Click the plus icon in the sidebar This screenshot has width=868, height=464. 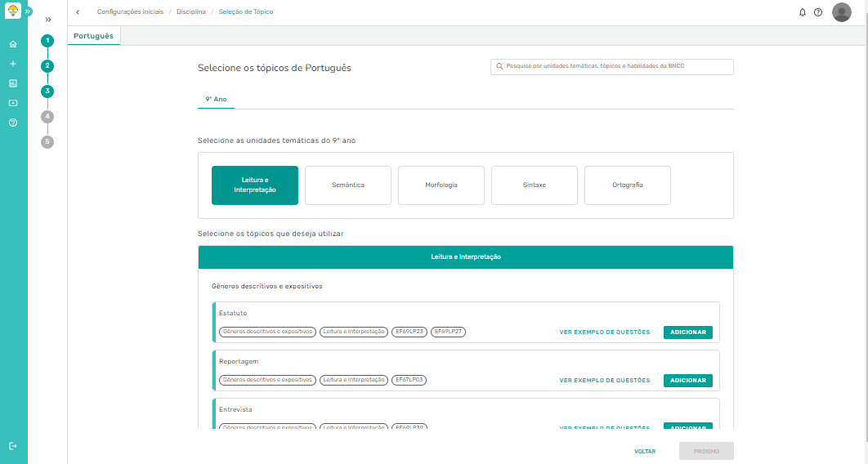coord(13,64)
